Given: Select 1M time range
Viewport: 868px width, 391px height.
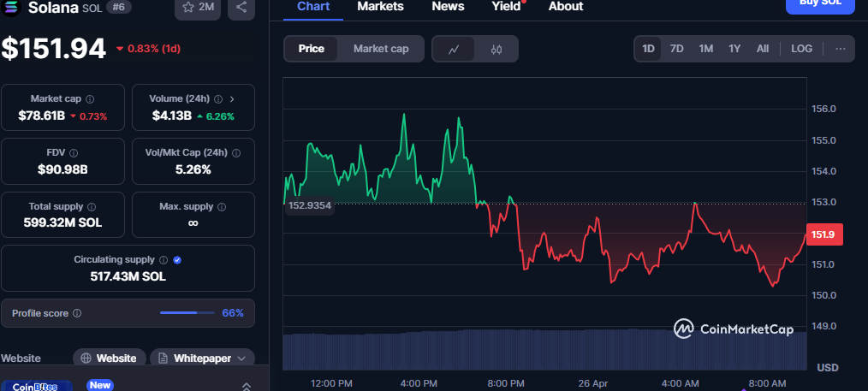Looking at the screenshot, I should [x=705, y=49].
